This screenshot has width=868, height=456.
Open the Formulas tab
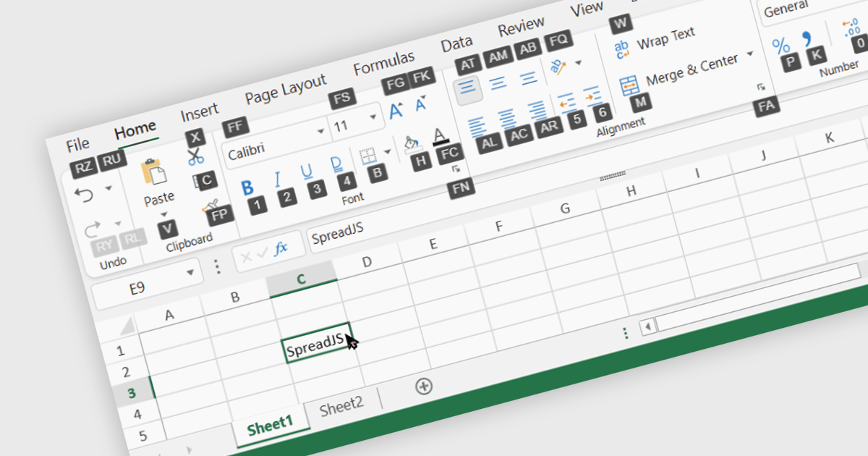(383, 63)
